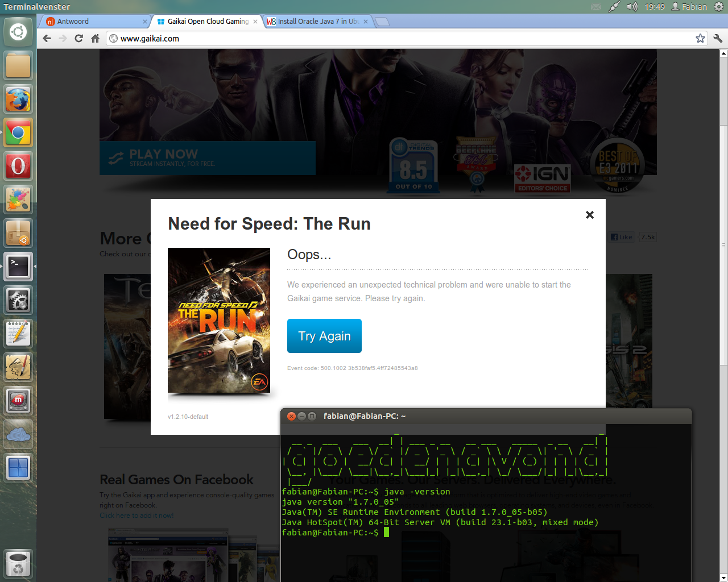Screen dimensions: 728x582
Task: Click the IGN Editors' Choice badge
Action: tap(542, 178)
